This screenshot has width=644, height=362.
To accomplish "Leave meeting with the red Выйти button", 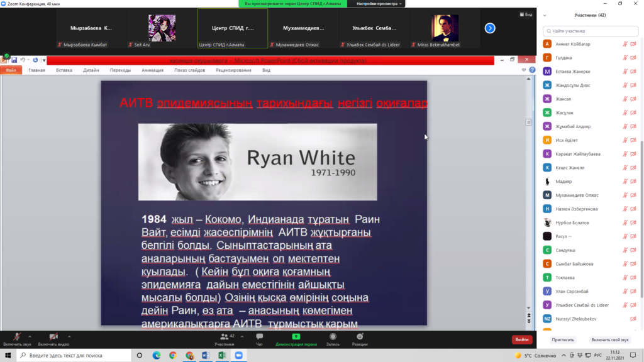I will (521, 339).
